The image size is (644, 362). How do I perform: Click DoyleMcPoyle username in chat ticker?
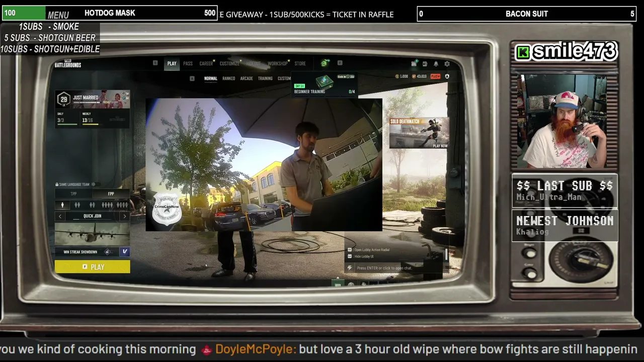(x=255, y=349)
